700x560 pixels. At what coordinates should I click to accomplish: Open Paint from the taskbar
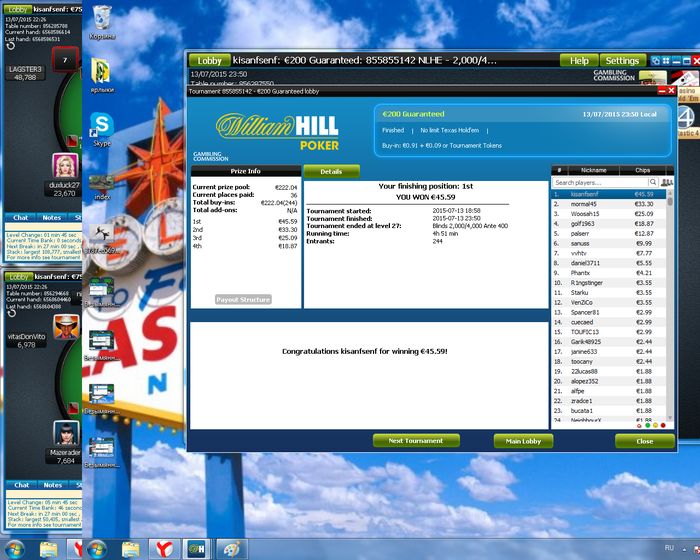231,549
